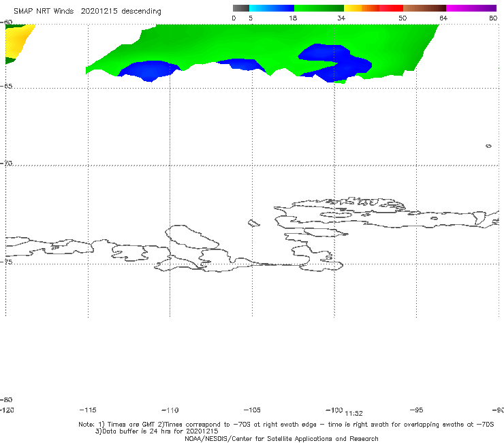
Task: Click the NOAA/NESDIS credit line
Action: coord(281,438)
